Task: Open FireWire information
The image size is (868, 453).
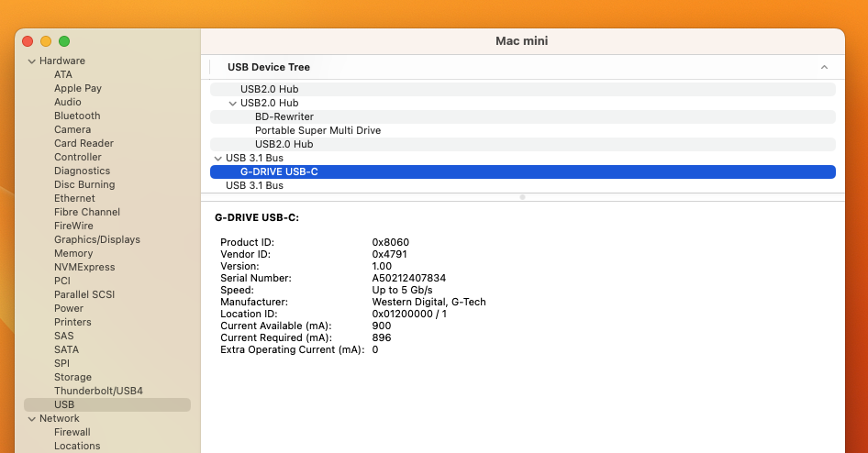Action: coord(73,226)
